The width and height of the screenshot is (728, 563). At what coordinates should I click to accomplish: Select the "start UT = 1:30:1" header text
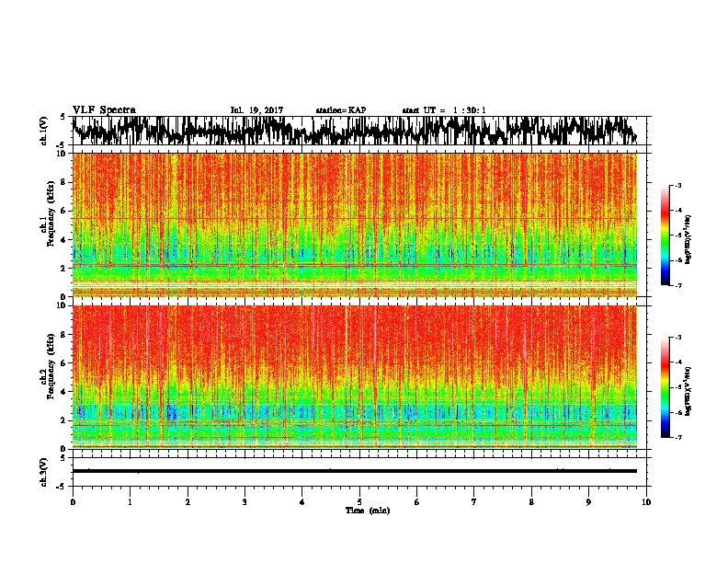tap(444, 110)
